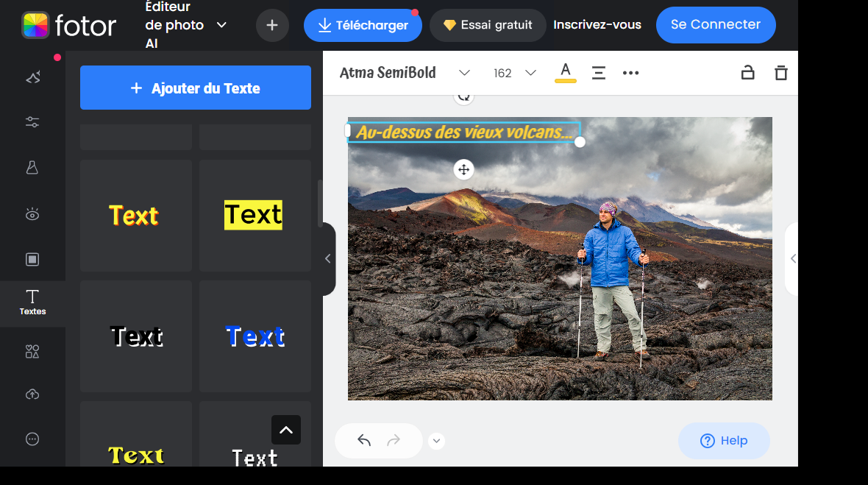Click the rotate handle above text box

(464, 97)
